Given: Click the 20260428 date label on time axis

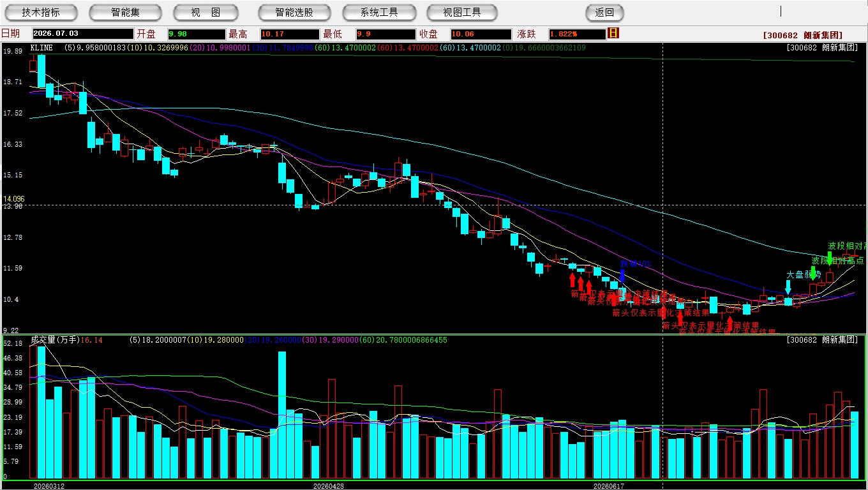Looking at the screenshot, I should 328,486.
